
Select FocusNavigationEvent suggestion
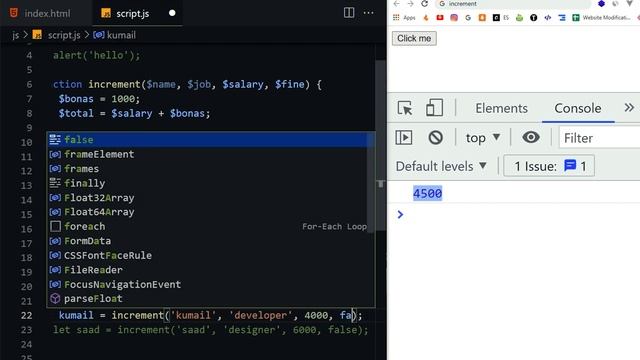(x=207, y=284)
